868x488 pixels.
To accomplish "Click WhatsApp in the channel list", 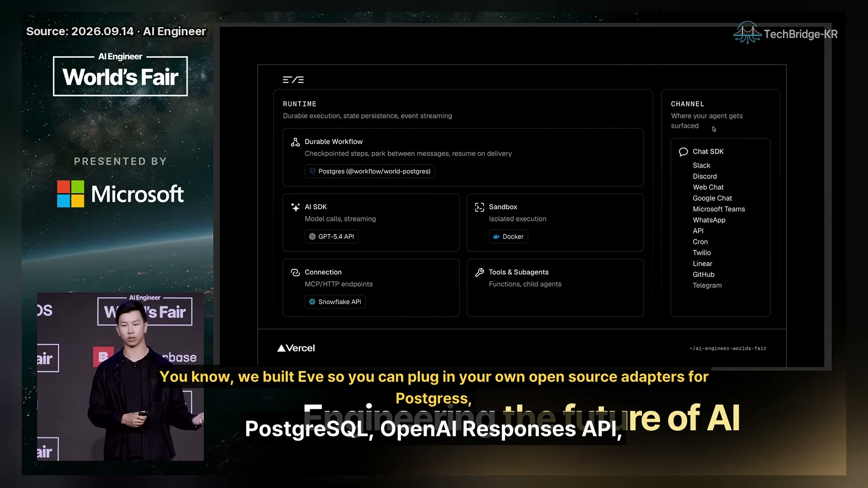I will click(x=709, y=220).
